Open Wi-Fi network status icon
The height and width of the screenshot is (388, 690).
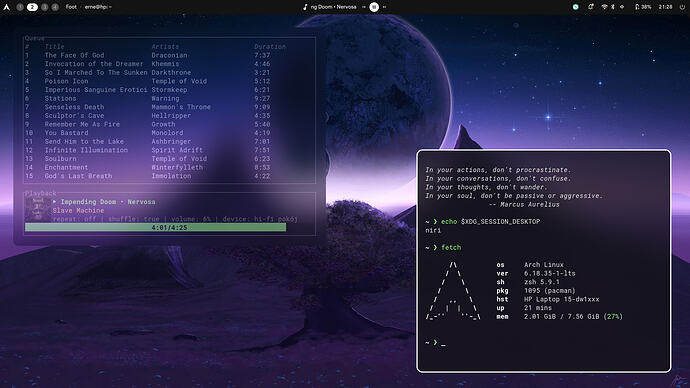tap(605, 7)
